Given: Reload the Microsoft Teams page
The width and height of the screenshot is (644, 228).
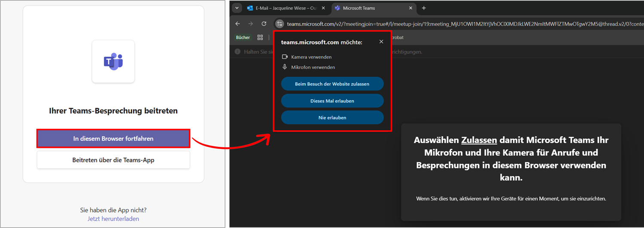Looking at the screenshot, I should pyautogui.click(x=264, y=24).
